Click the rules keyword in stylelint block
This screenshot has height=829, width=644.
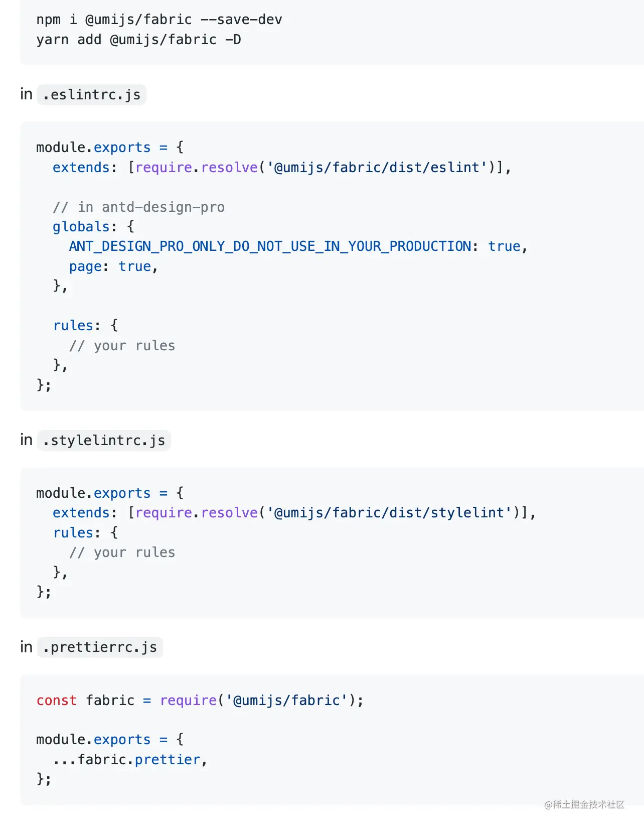[x=73, y=532]
